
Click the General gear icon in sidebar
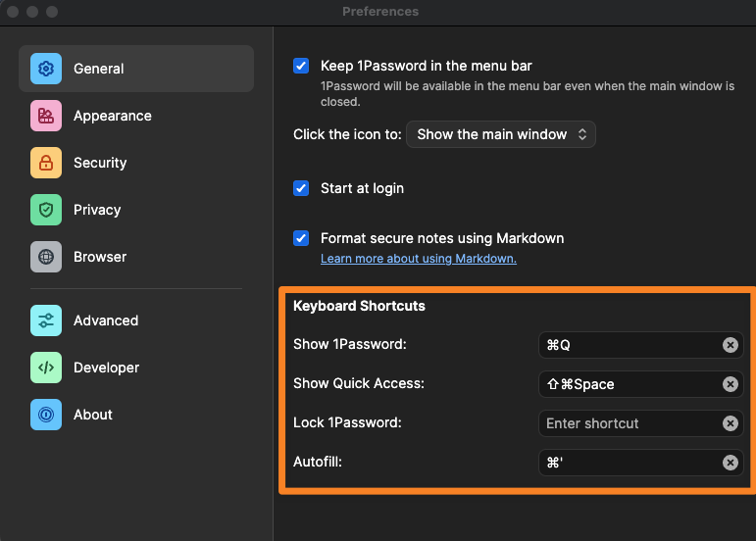tap(46, 69)
